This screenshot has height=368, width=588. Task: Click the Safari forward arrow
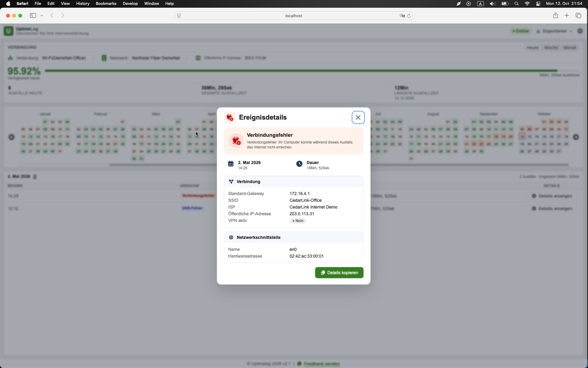point(63,15)
